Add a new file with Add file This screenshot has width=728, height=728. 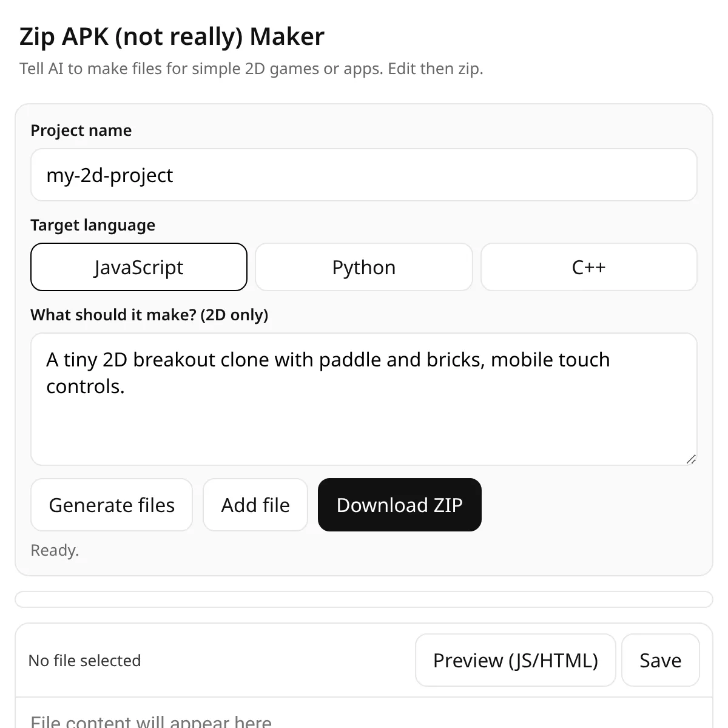255,505
